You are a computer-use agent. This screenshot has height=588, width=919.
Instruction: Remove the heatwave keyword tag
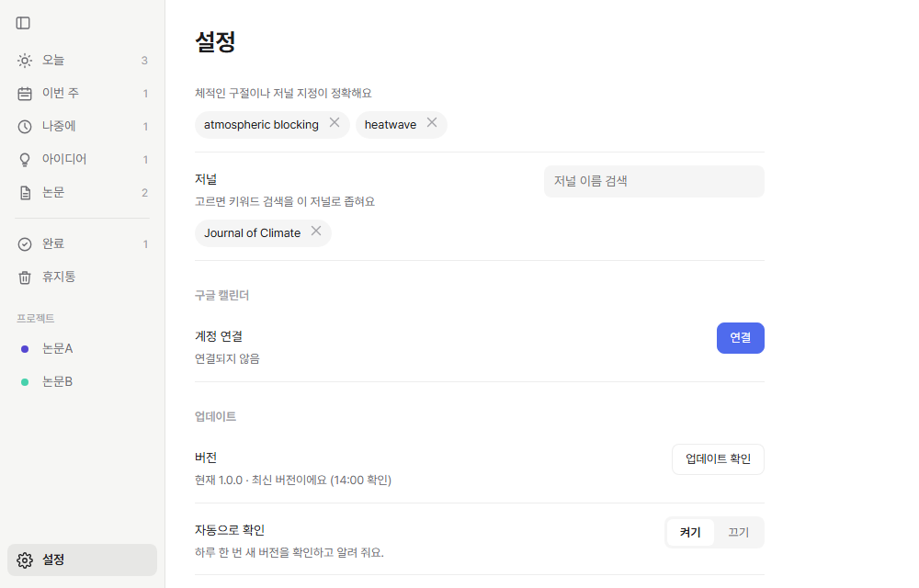[x=432, y=122]
